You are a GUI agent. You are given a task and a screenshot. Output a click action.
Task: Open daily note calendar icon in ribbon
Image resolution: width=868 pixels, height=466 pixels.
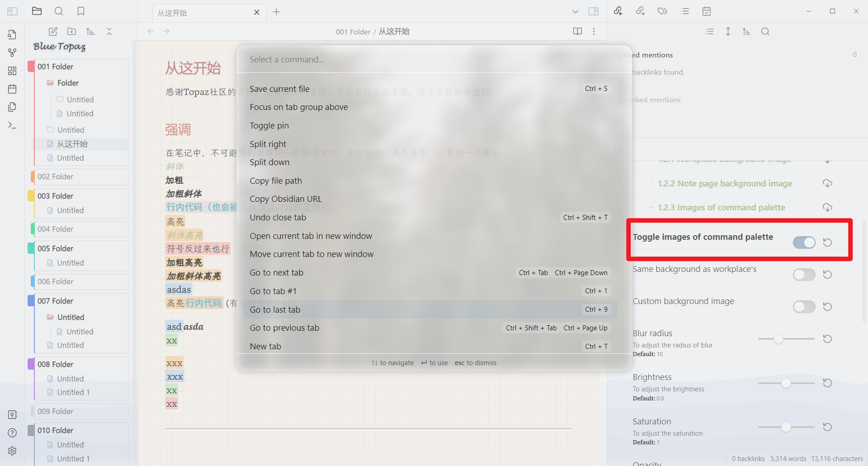(x=12, y=89)
